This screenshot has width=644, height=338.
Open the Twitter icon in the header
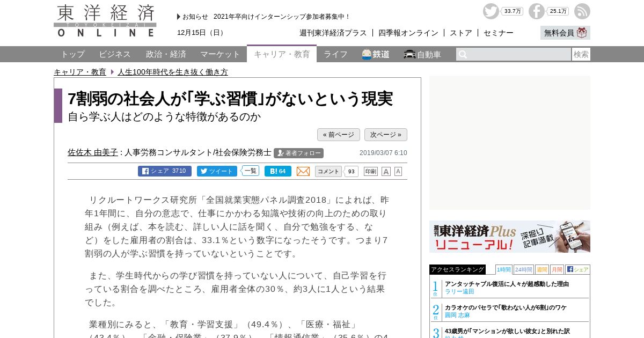[x=491, y=11]
